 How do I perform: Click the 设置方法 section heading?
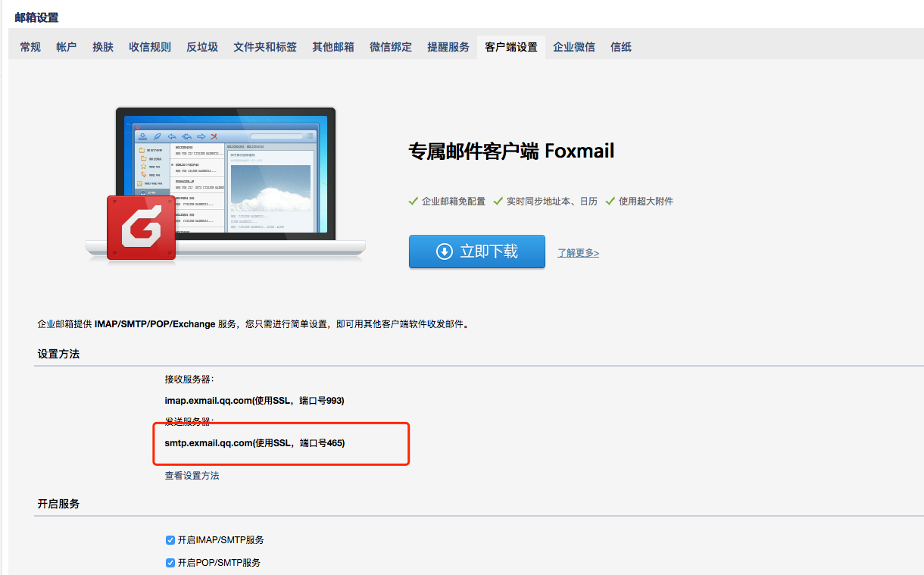(59, 354)
